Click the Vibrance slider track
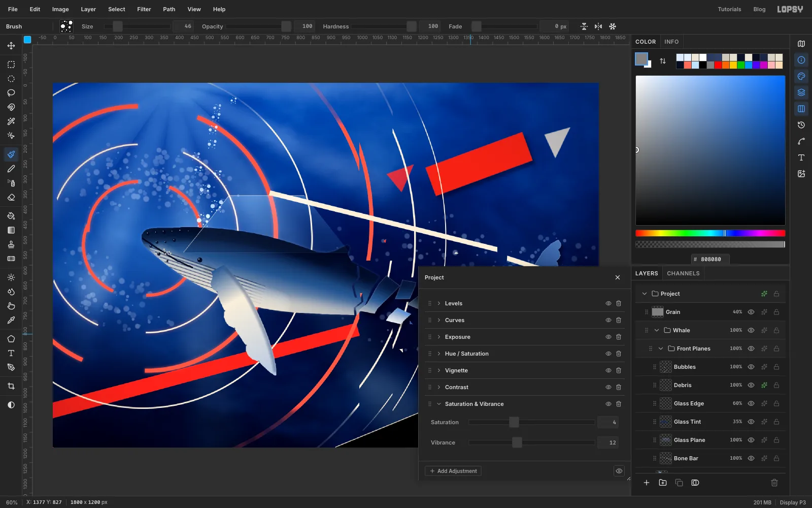Screen dimensions: 812x508 tap(531, 442)
